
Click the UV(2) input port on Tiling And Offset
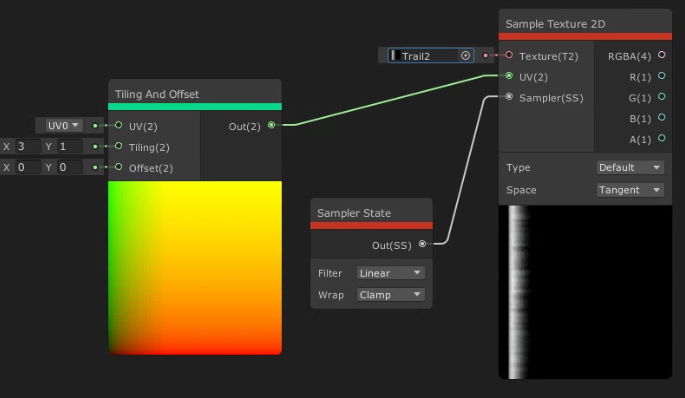click(x=118, y=125)
